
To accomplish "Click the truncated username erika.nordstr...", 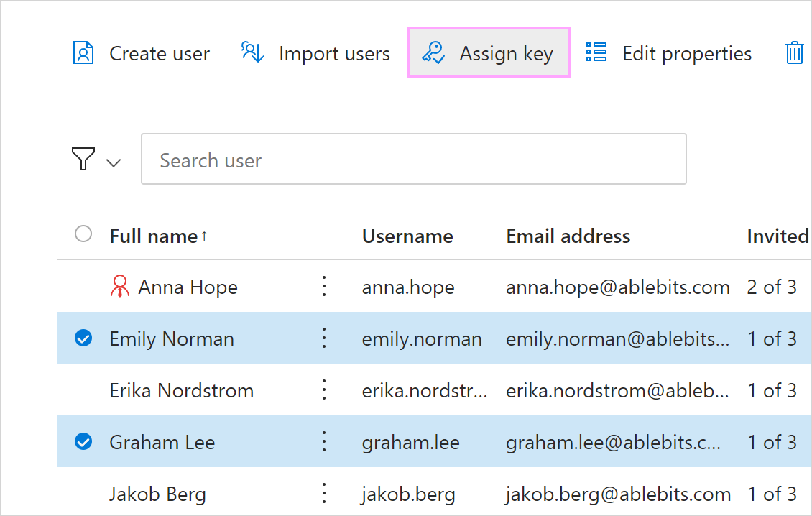I will click(425, 391).
